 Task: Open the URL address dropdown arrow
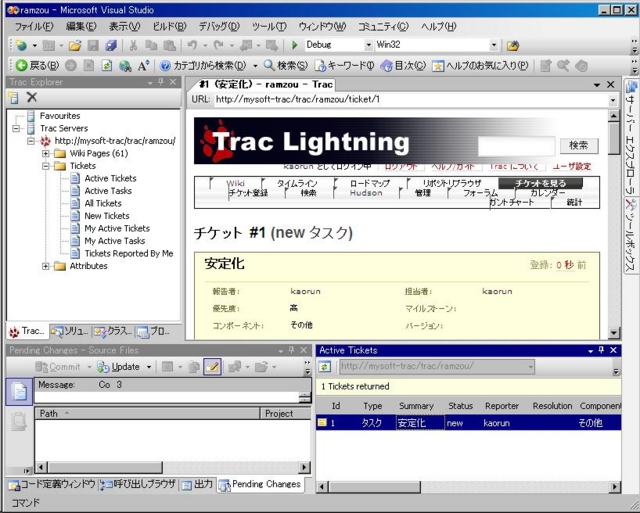tap(612, 100)
